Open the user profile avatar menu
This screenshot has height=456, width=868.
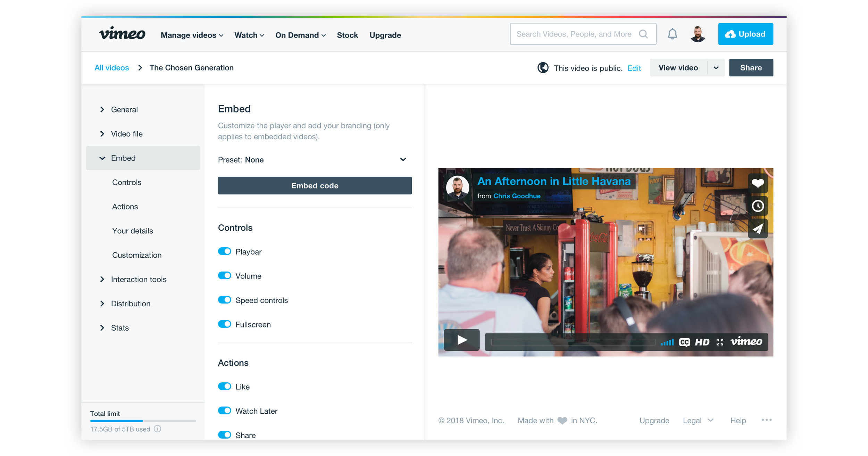click(698, 34)
